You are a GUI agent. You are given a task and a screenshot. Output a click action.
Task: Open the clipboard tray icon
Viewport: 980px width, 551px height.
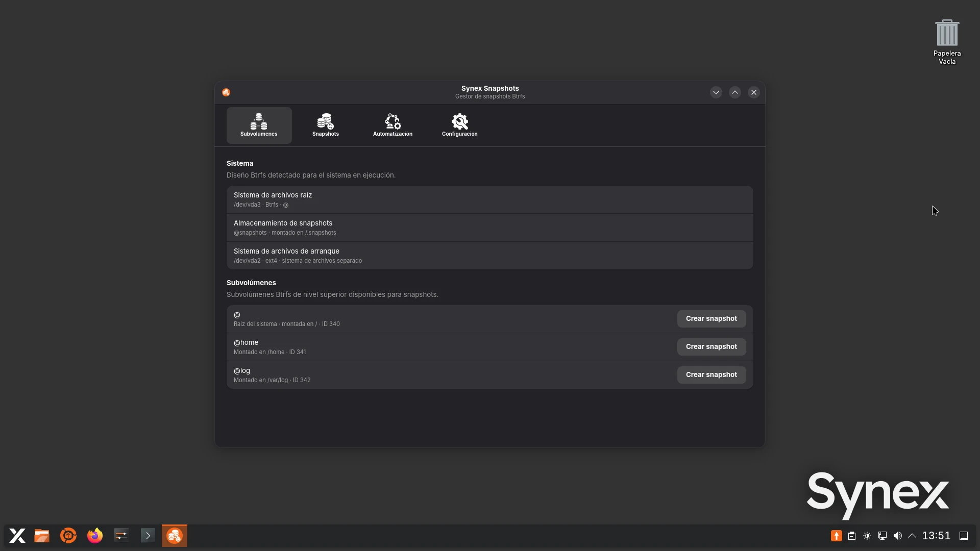852,536
